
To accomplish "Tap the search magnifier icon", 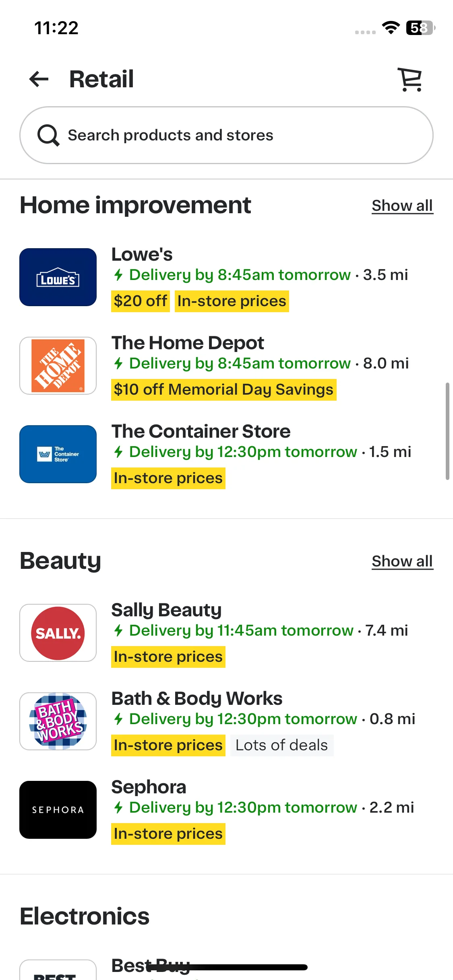I will [x=48, y=135].
